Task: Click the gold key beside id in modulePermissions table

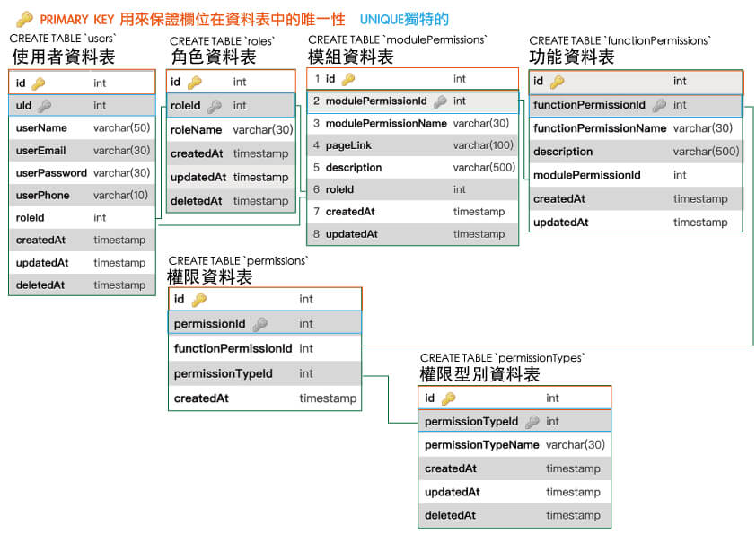Action: click(x=347, y=79)
